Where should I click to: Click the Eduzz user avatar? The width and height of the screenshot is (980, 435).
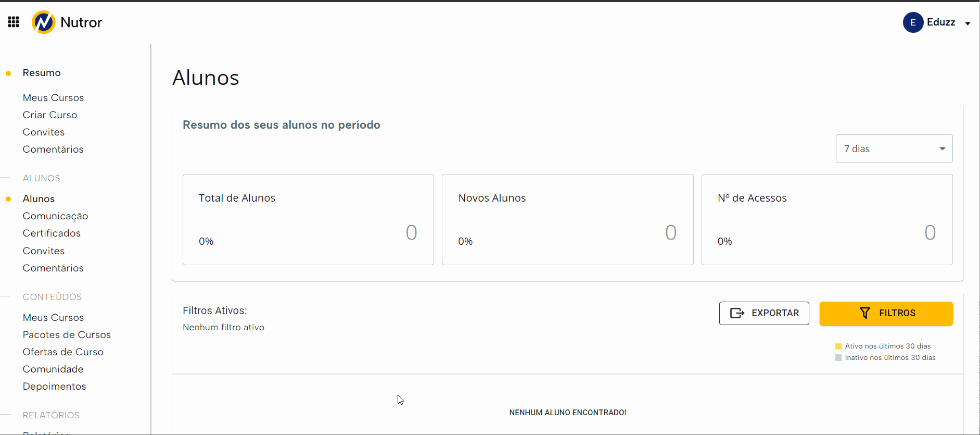tap(913, 22)
